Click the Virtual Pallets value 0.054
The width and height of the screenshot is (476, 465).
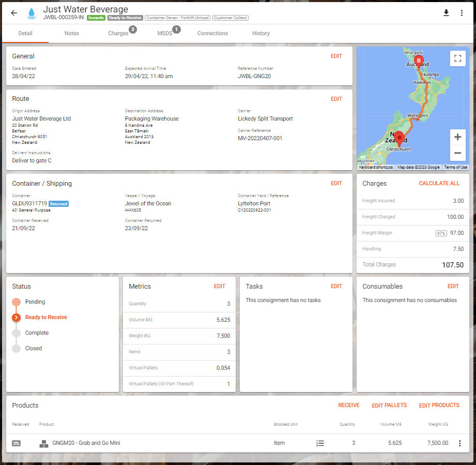coord(223,368)
